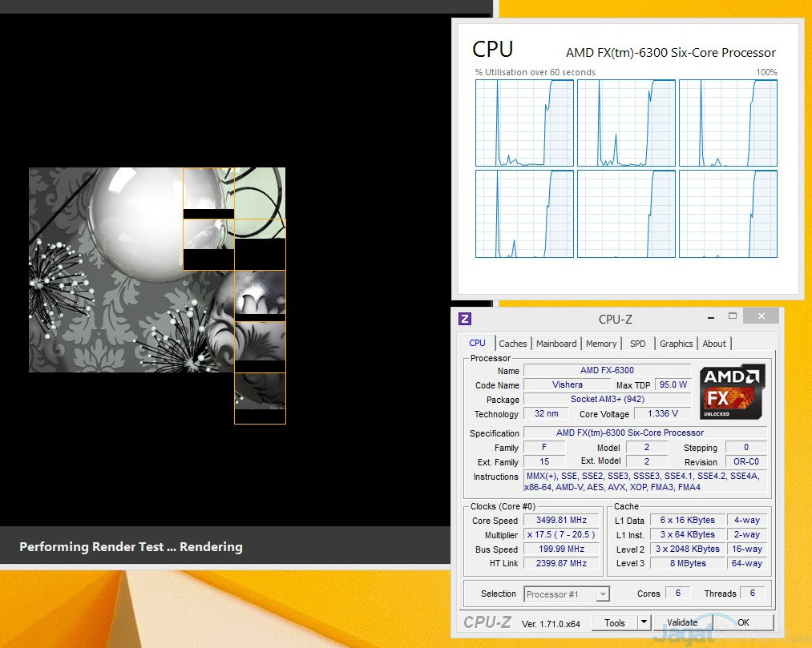This screenshot has height=648, width=812.
Task: Open the Mainboard tab
Action: click(x=556, y=344)
